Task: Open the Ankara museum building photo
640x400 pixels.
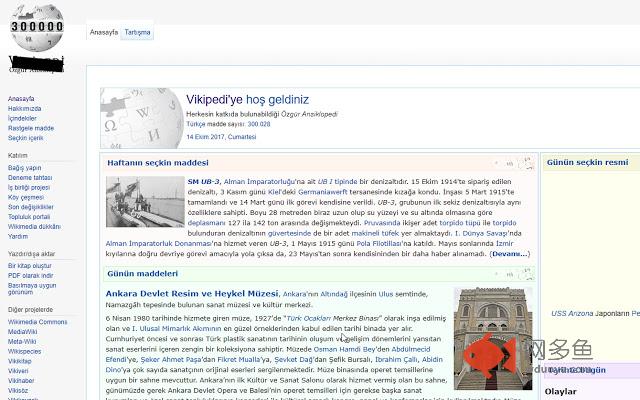Action: (493, 338)
